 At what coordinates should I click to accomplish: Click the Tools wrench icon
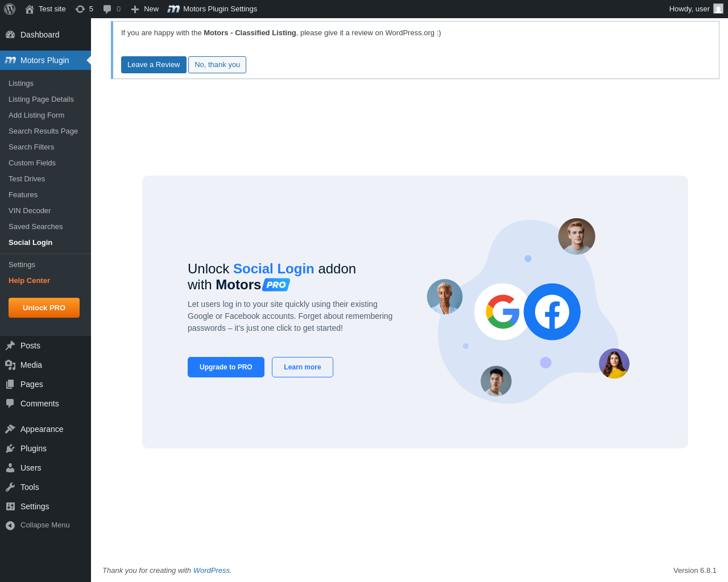pyautogui.click(x=10, y=487)
